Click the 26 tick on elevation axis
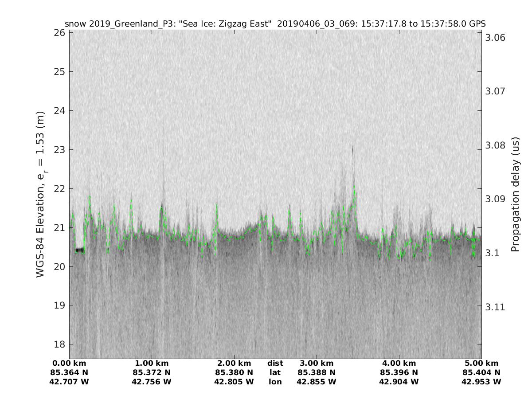The height and width of the screenshot is (399, 532). click(x=60, y=33)
